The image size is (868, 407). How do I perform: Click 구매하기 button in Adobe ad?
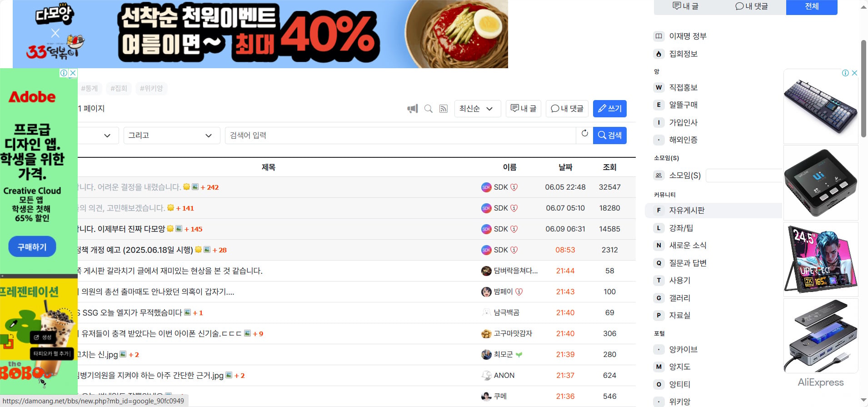[32, 246]
